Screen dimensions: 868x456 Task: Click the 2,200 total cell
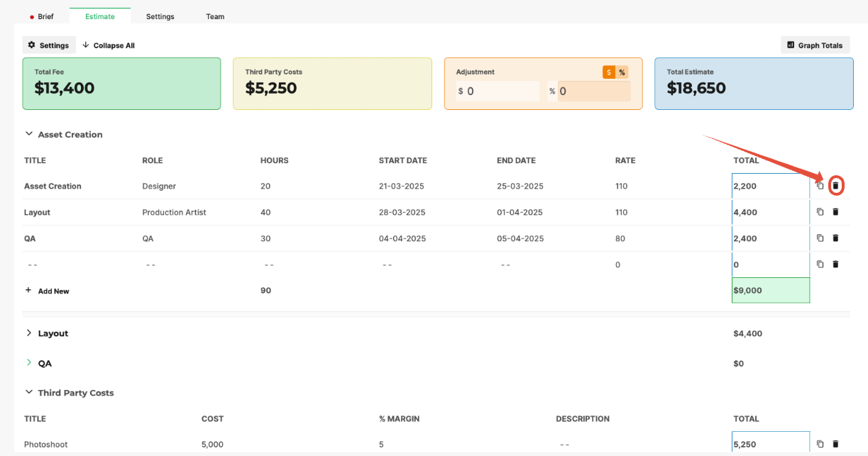point(771,186)
